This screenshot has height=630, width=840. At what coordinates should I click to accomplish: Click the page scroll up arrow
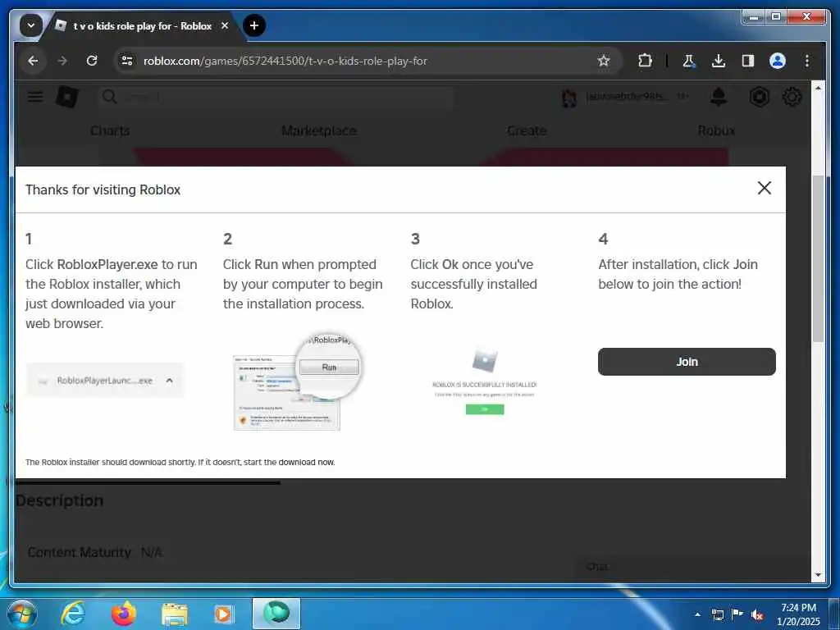coord(818,87)
